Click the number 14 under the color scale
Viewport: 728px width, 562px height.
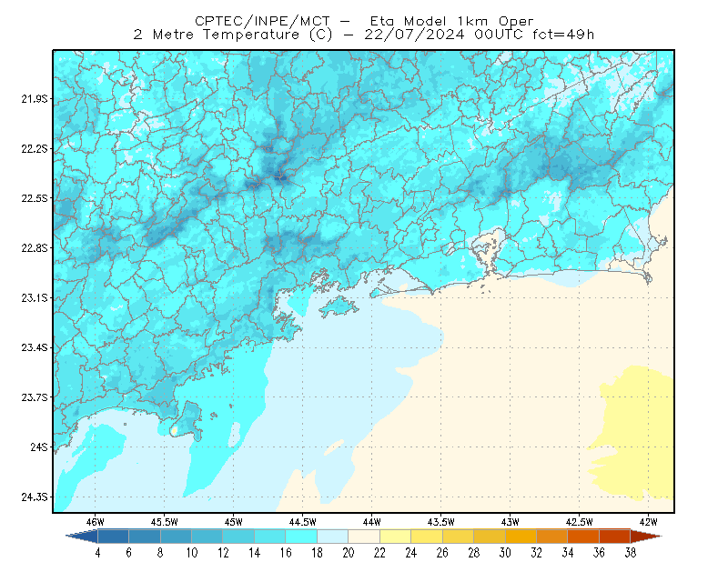(x=255, y=553)
